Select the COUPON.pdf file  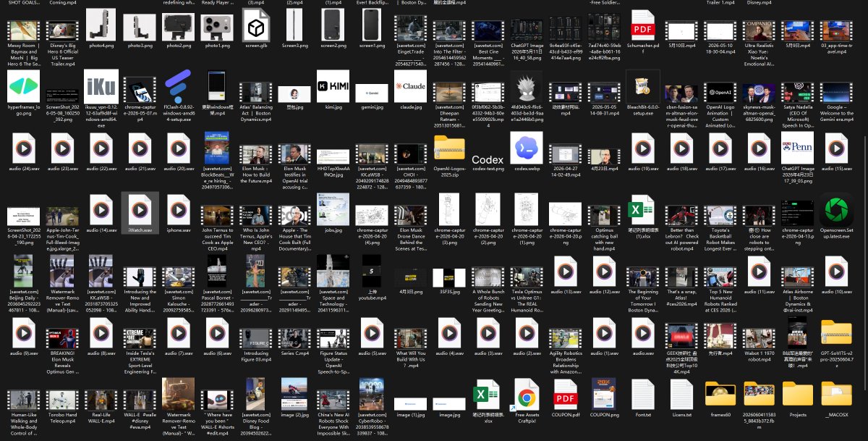click(x=566, y=395)
